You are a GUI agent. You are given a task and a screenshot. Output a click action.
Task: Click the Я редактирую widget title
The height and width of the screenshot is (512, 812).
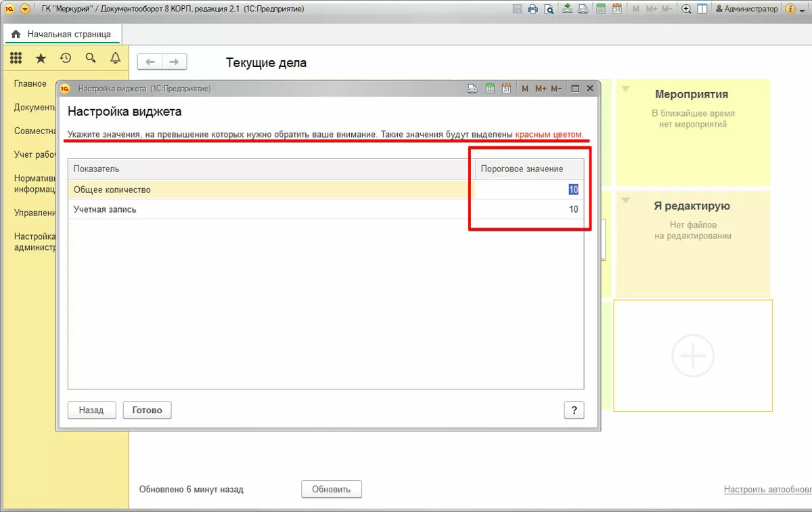click(692, 206)
